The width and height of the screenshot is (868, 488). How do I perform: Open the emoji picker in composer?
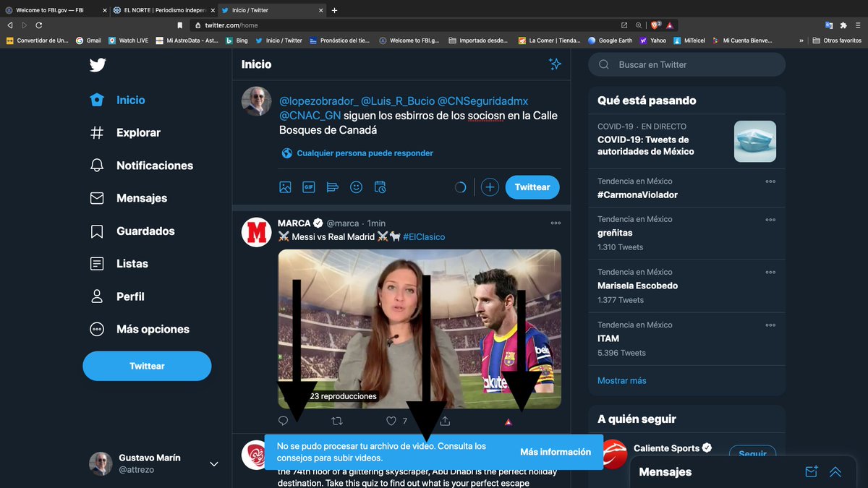pos(356,187)
